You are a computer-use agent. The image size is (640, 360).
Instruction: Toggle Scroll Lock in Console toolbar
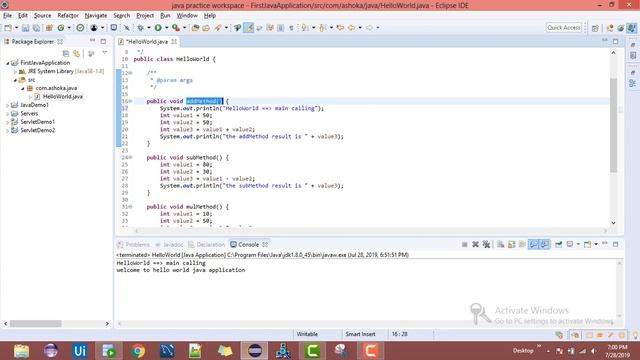511,244
